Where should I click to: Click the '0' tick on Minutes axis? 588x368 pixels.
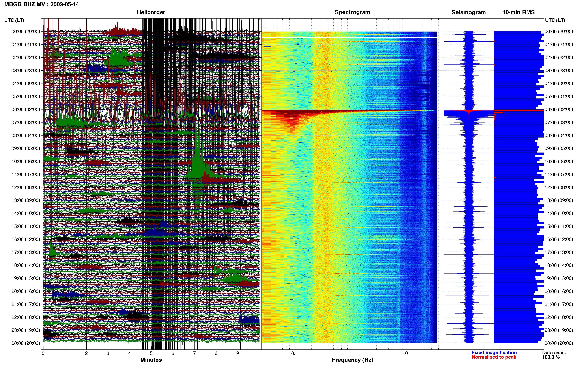click(43, 353)
